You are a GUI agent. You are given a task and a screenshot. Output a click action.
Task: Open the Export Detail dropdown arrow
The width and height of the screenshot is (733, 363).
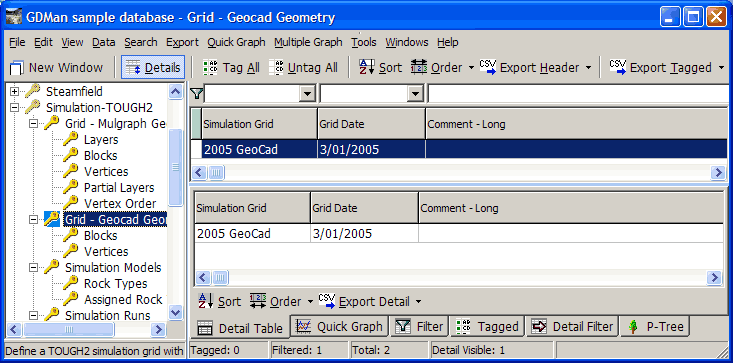[418, 302]
